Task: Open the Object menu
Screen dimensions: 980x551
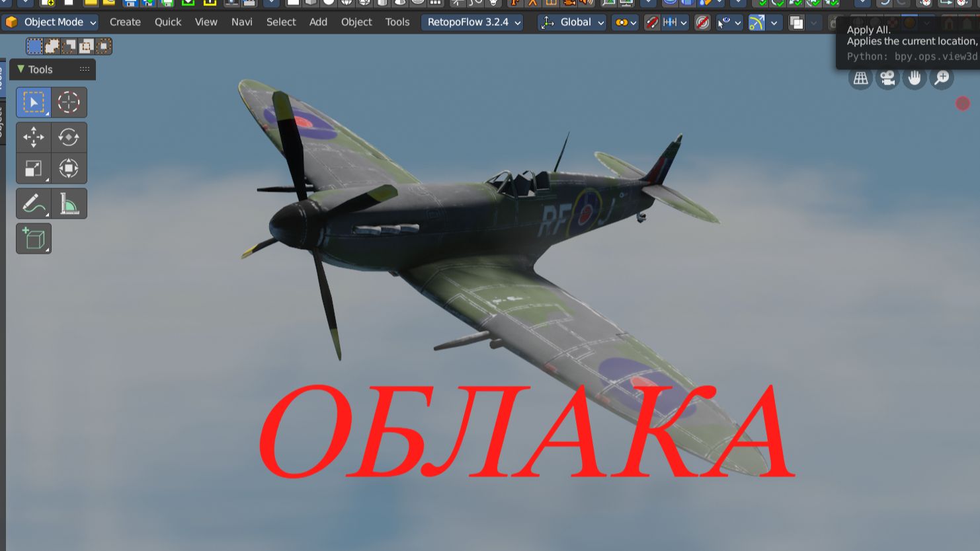Action: click(x=356, y=22)
